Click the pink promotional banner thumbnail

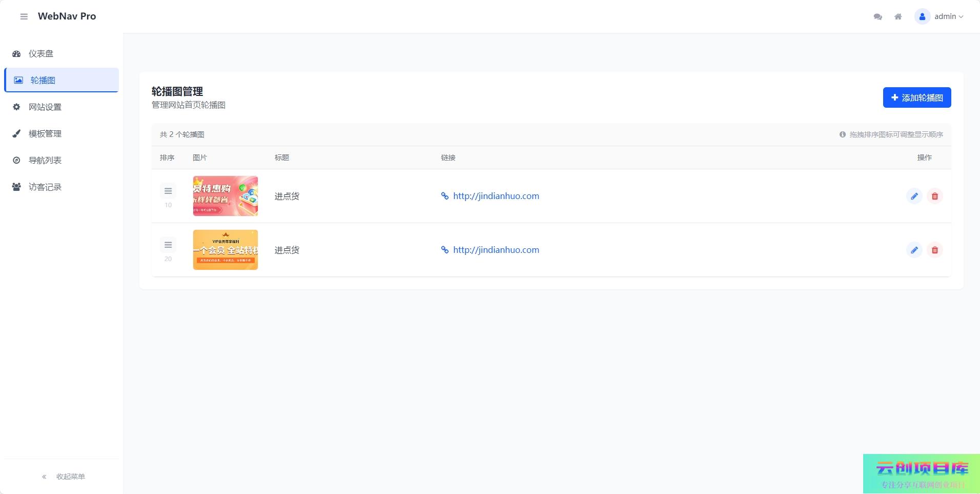pos(225,196)
